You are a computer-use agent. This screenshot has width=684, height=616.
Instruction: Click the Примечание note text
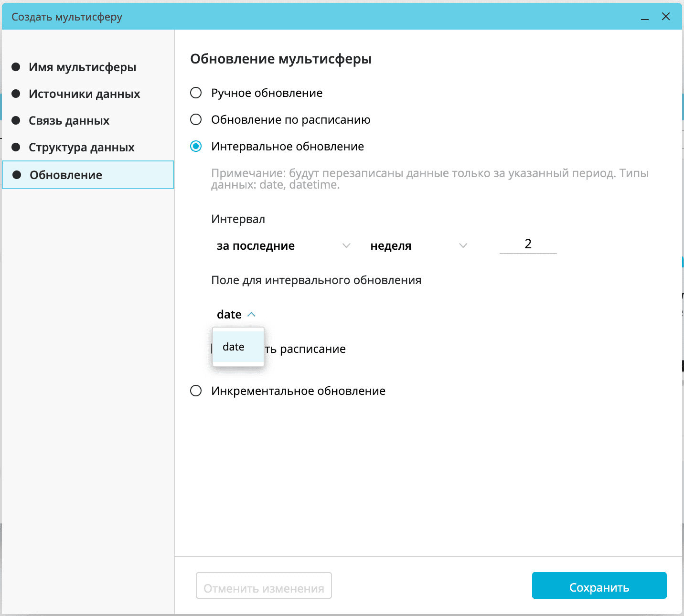pos(430,179)
